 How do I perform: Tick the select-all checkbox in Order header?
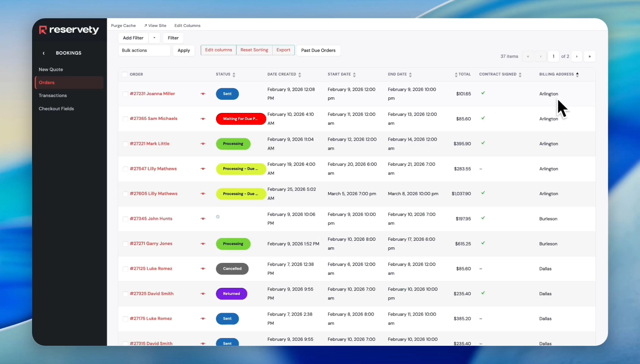125,74
